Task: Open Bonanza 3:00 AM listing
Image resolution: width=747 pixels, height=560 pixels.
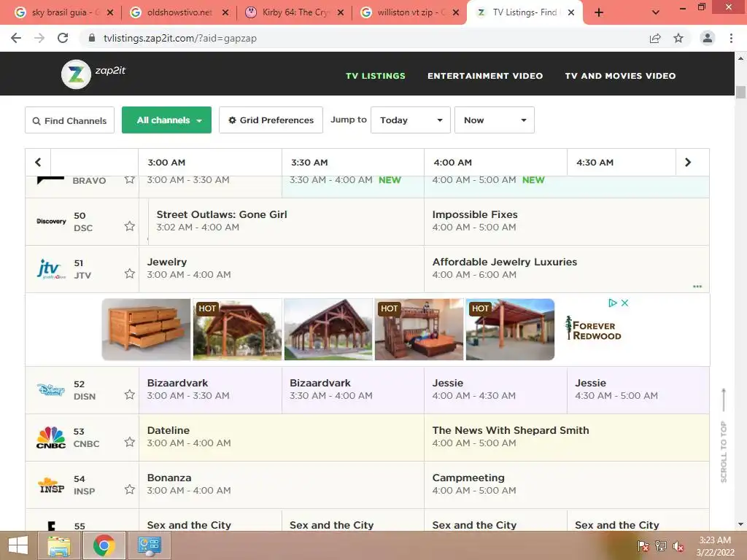Action: click(x=281, y=484)
